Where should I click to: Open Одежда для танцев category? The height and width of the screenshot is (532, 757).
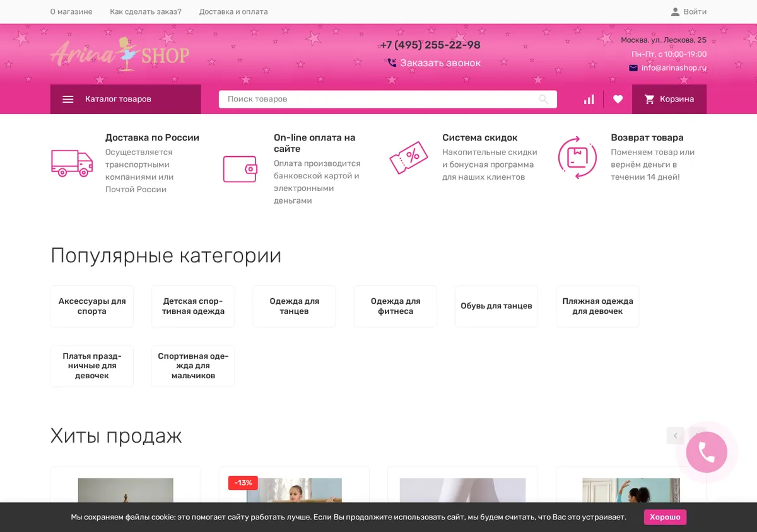(x=294, y=306)
